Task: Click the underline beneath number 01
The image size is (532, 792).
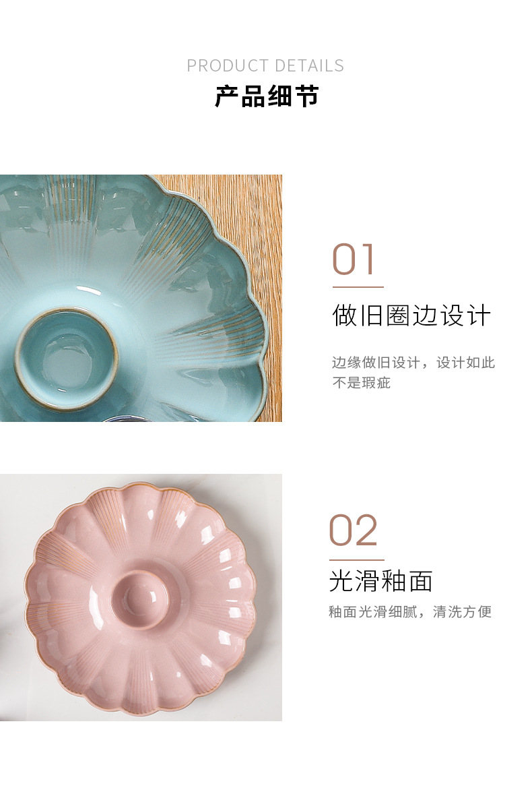Action: [358, 287]
